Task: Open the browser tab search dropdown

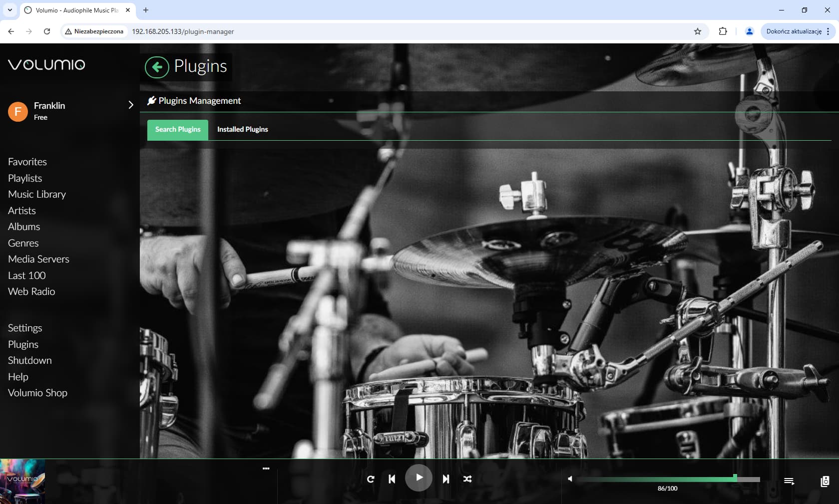Action: [9, 10]
